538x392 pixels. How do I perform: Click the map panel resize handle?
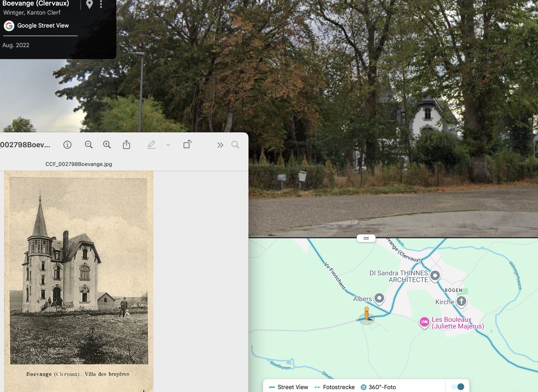(x=366, y=238)
